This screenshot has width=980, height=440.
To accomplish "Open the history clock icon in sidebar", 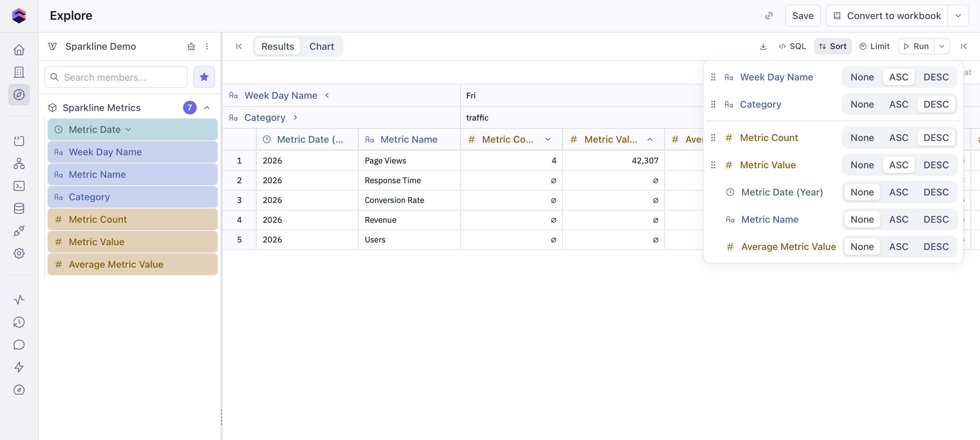I will (19, 323).
